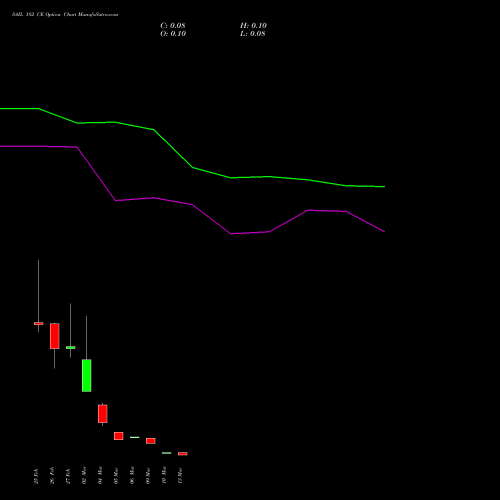Click the low value L: 0.08

(x=253, y=34)
